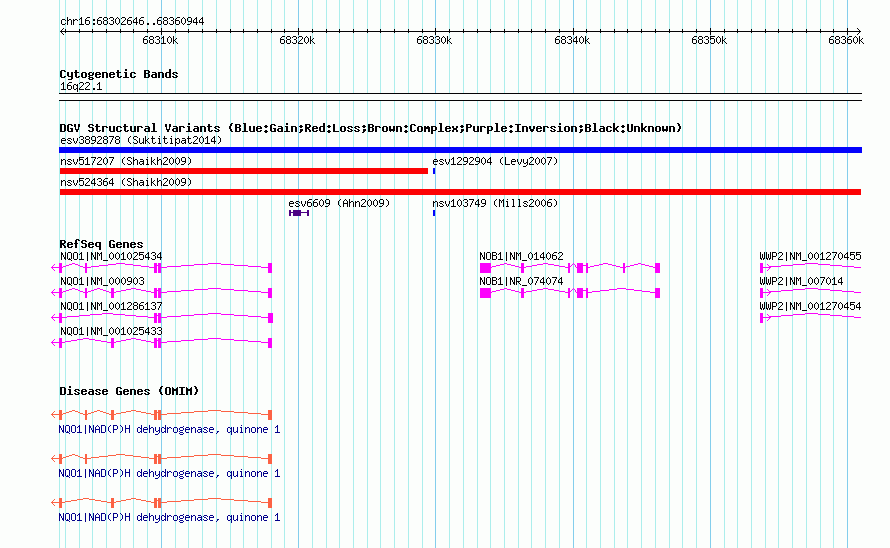This screenshot has width=890, height=548.
Task: Click the 68350k ruler position
Action: (709, 40)
